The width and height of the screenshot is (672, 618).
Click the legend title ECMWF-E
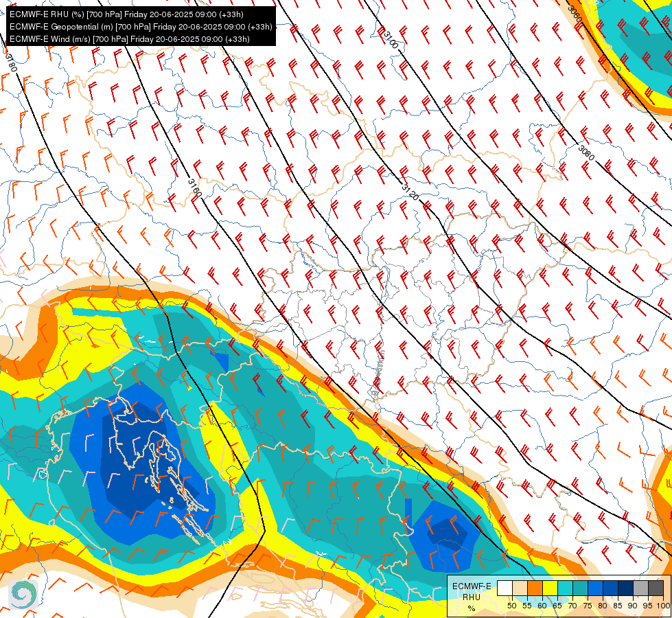coord(472,586)
